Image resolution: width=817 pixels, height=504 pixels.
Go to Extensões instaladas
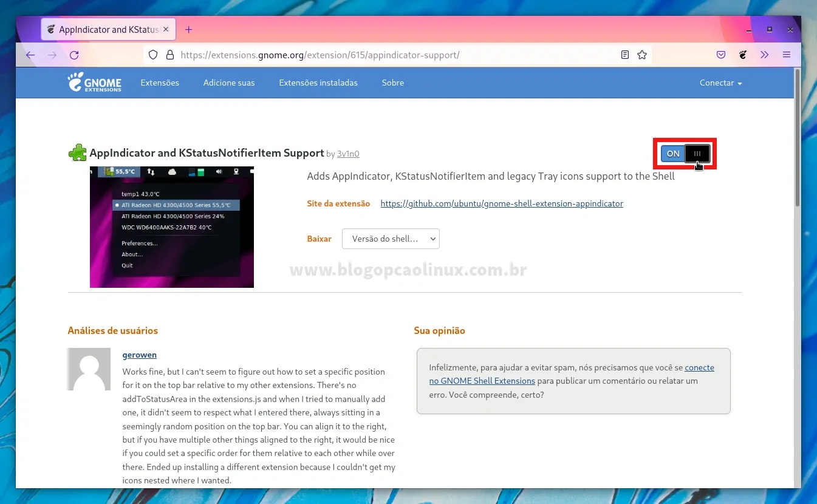318,83
